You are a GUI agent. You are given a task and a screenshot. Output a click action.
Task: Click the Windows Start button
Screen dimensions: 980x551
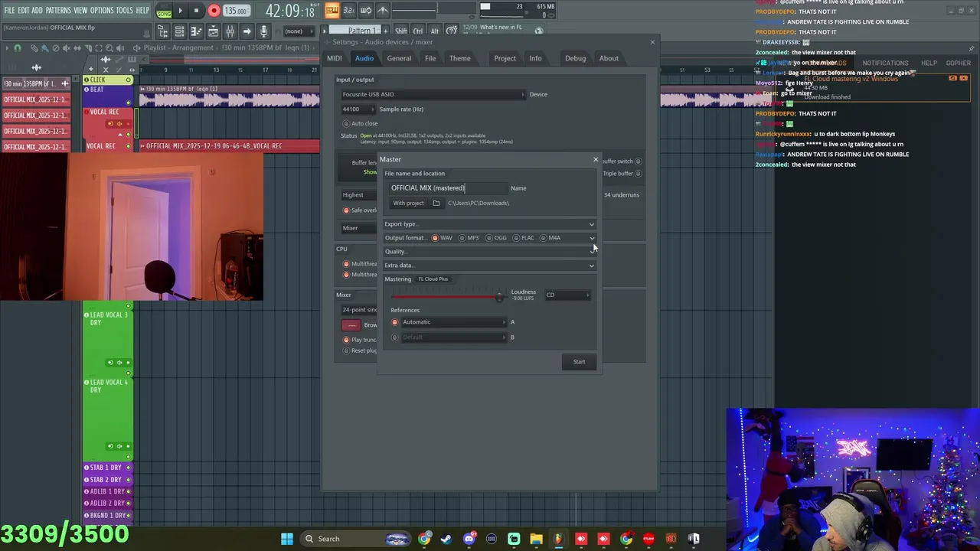click(x=287, y=539)
